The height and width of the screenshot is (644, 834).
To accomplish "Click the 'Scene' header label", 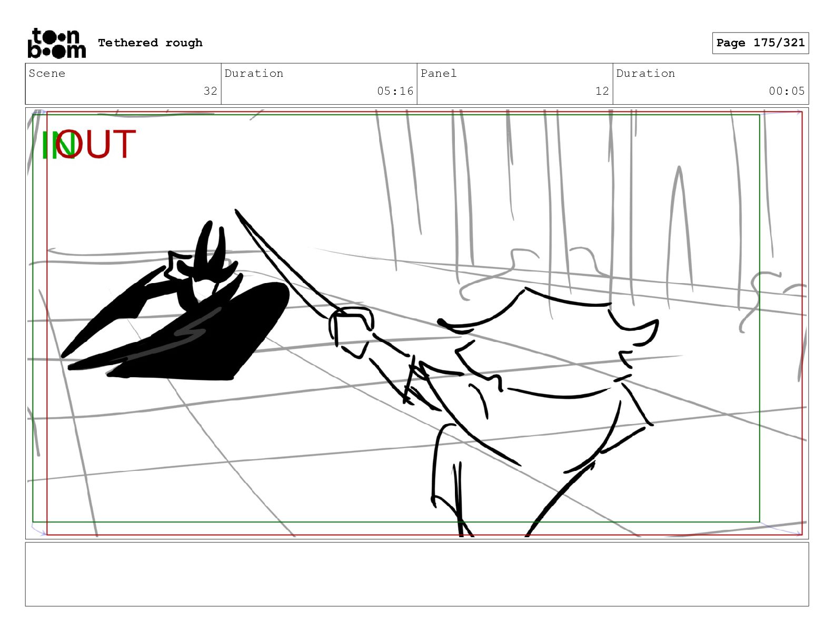I will click(47, 73).
